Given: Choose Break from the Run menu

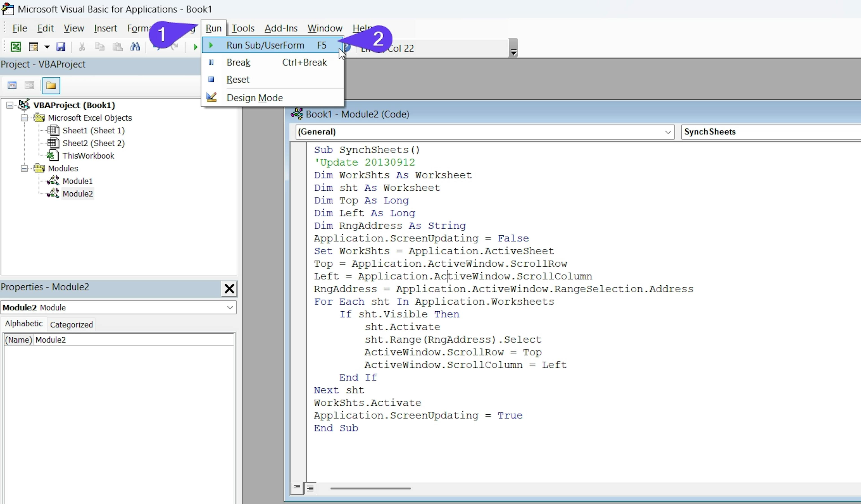Looking at the screenshot, I should (273, 62).
